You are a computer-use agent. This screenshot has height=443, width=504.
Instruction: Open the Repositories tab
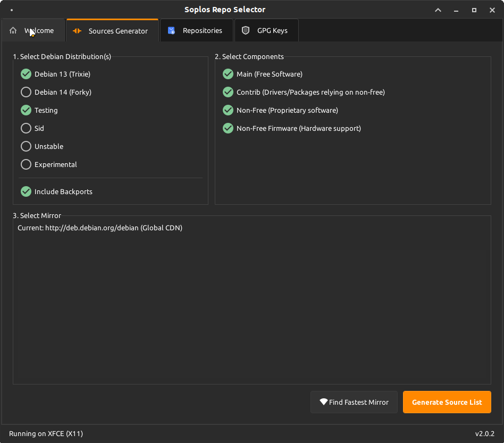pyautogui.click(x=196, y=30)
